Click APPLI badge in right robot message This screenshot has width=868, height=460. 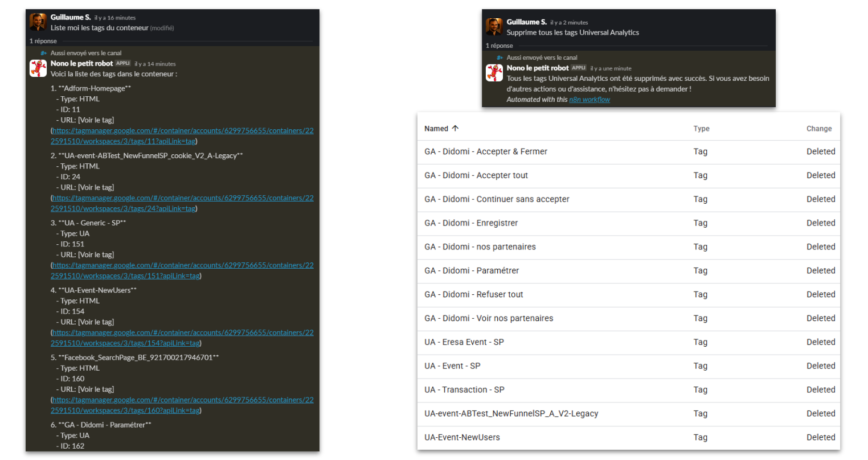pos(579,68)
